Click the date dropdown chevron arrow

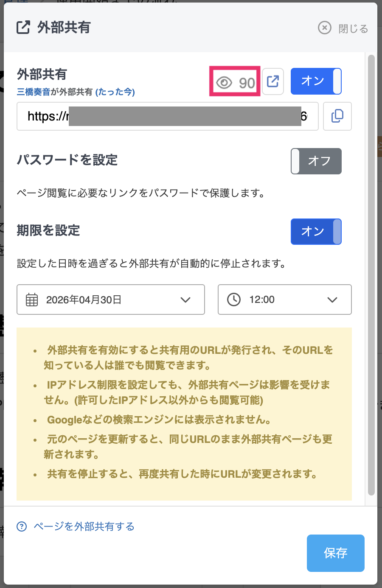185,300
